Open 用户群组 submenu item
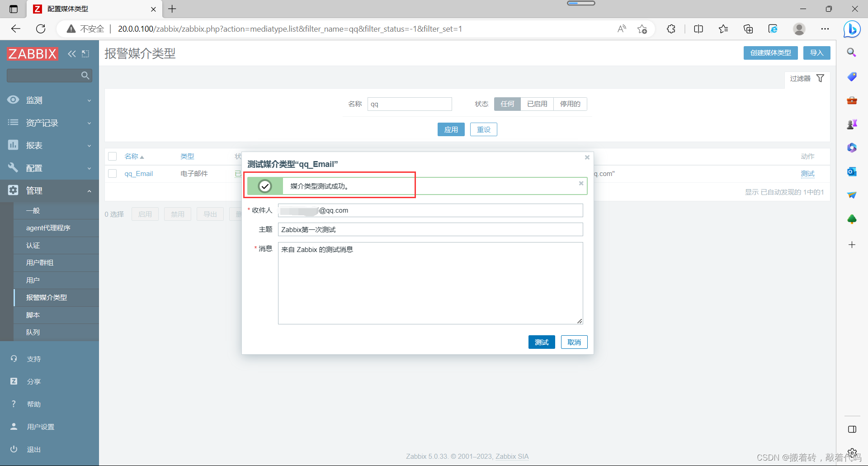 coord(56,263)
